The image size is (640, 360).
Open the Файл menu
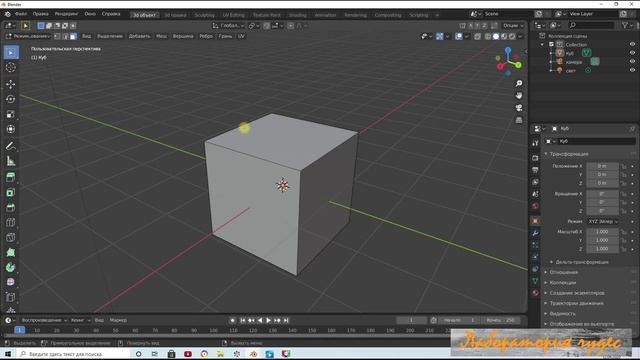pyautogui.click(x=21, y=14)
